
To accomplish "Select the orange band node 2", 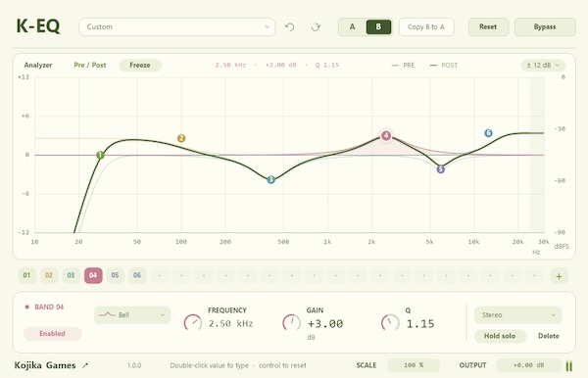I will [x=181, y=138].
